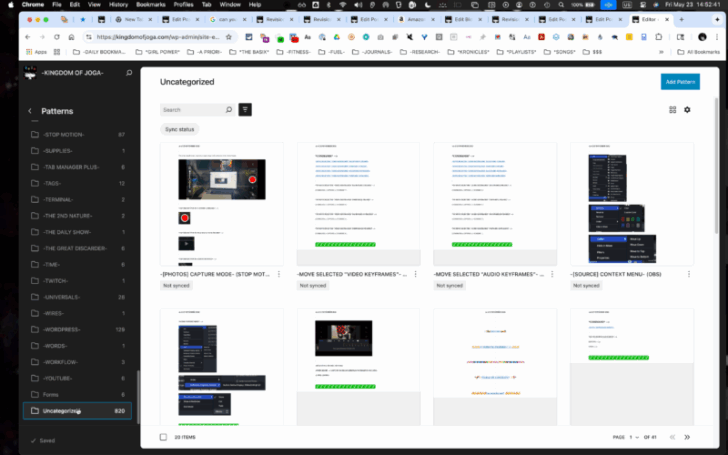Screen dimensions: 728x455
Task: Open the Bookmarks menu in menu bar
Action: (x=150, y=5)
